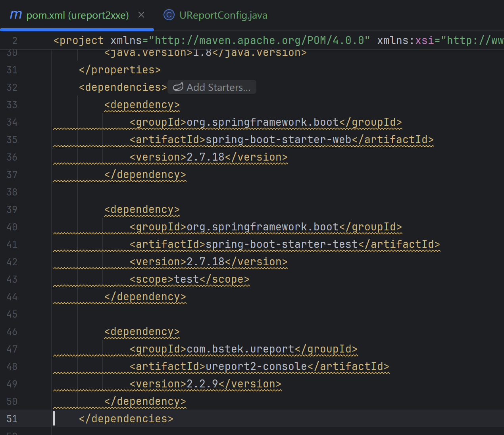Click the Maven icon on the pom.xml tab
The image size is (504, 435).
[x=15, y=15]
